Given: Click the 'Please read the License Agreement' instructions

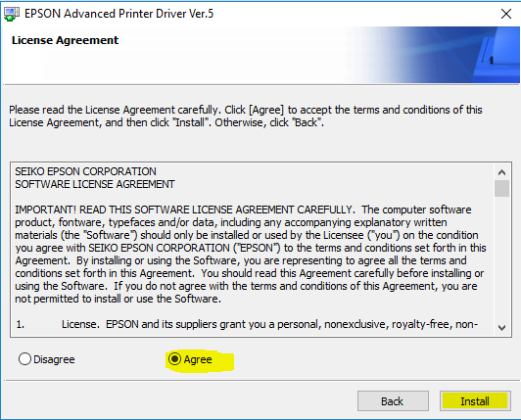Looking at the screenshot, I should (246, 116).
